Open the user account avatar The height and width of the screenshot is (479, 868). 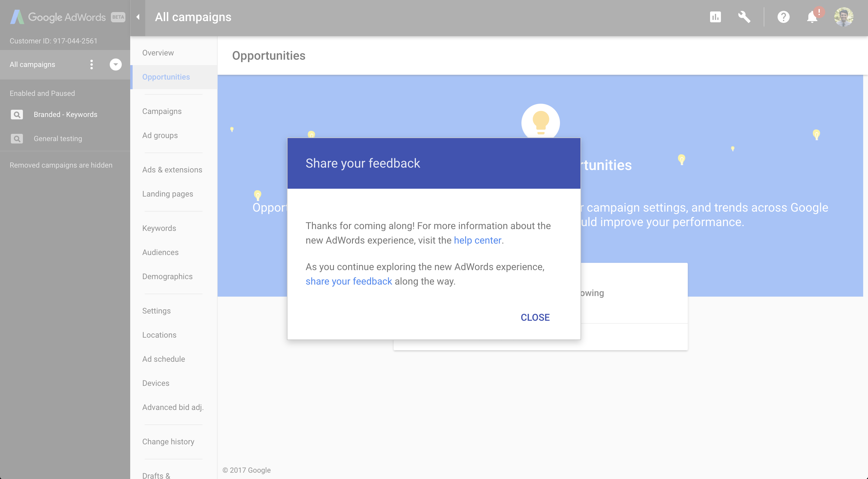click(x=843, y=17)
